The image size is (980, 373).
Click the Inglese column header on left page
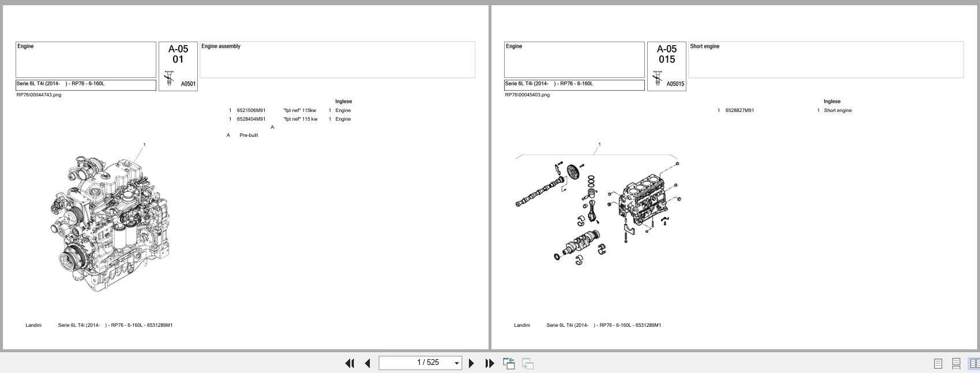343,101
